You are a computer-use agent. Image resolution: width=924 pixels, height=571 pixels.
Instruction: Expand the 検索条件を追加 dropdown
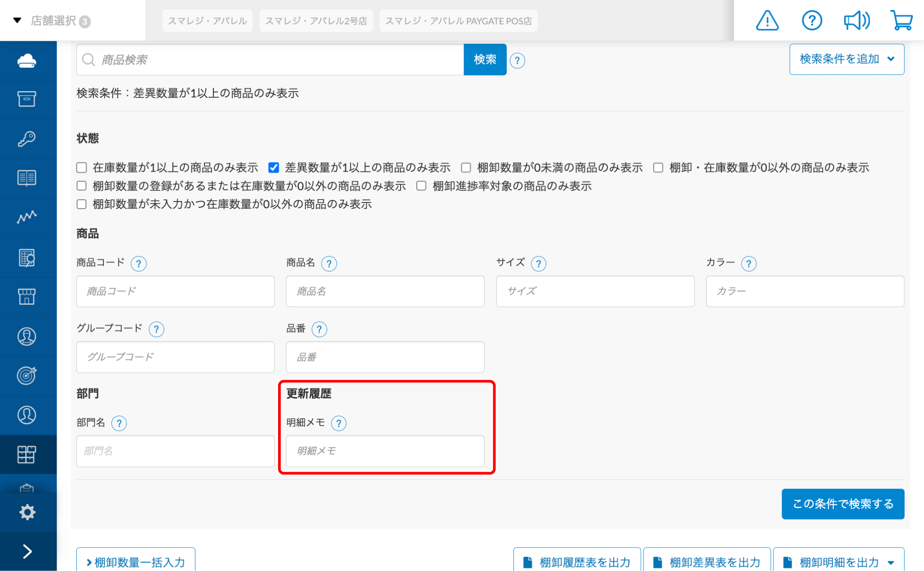click(x=846, y=59)
